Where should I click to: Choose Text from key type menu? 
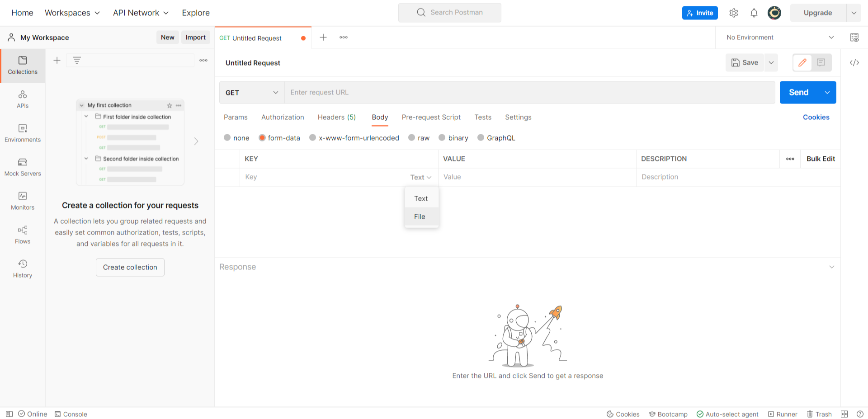point(422,198)
